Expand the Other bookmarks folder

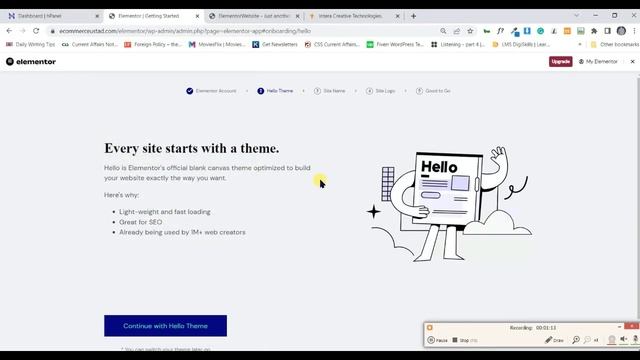[614, 44]
